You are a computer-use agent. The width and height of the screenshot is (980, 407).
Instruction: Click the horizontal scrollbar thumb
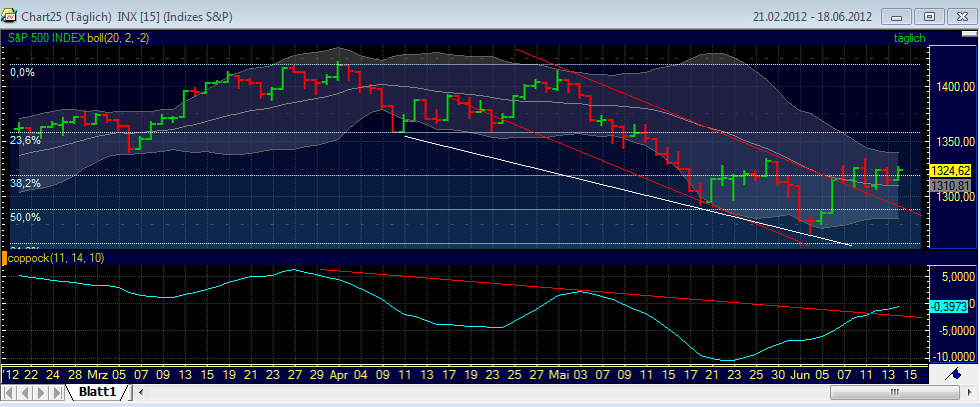click(894, 393)
